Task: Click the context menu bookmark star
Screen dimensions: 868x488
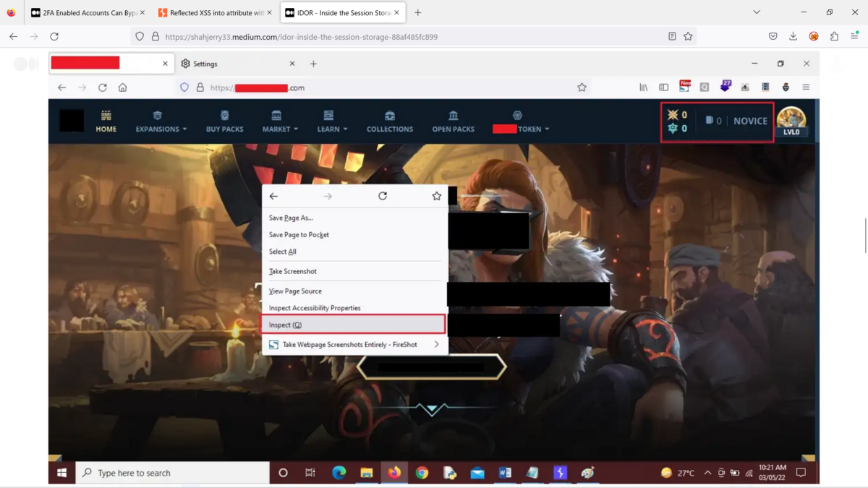Action: (437, 196)
